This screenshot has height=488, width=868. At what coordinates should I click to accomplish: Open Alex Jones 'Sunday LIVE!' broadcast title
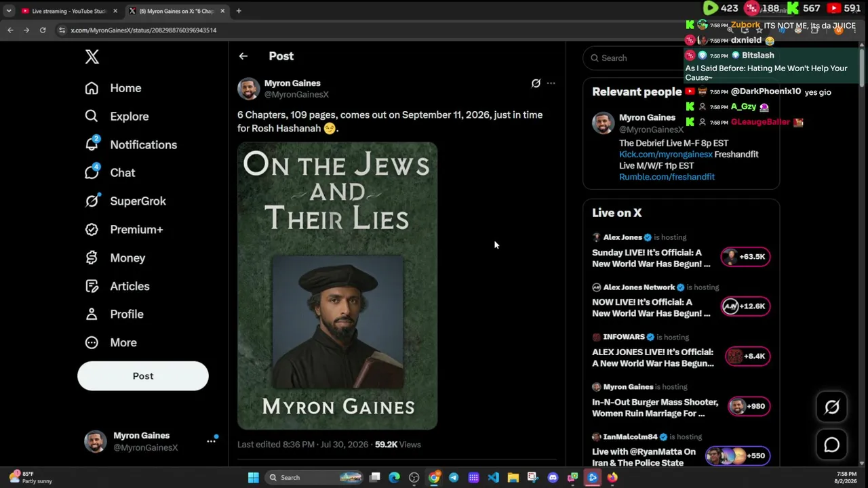coord(651,258)
